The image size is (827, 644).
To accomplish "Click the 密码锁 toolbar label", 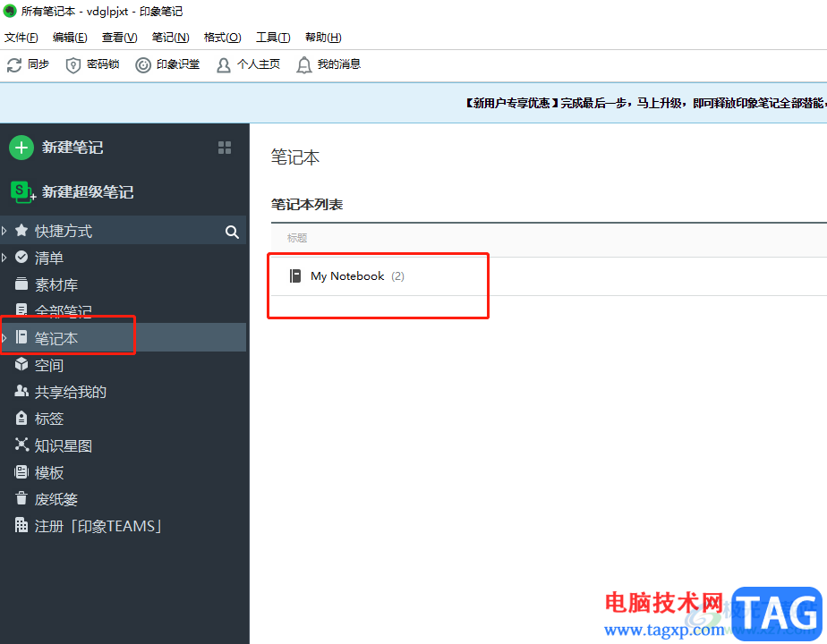I will [103, 64].
